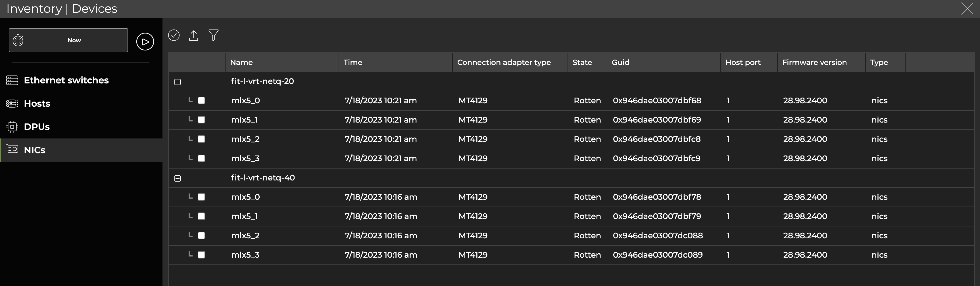Screen dimensions: 980x286
Task: Open the filter options
Action: (213, 35)
